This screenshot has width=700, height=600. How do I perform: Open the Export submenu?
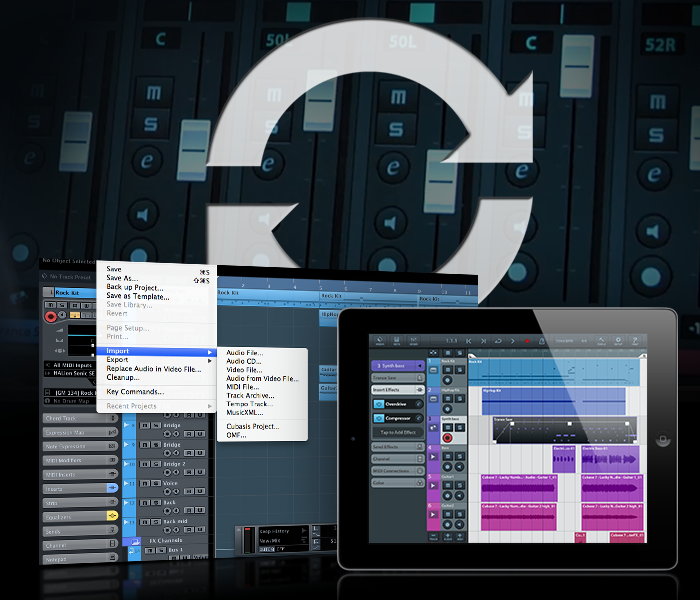pyautogui.click(x=156, y=360)
